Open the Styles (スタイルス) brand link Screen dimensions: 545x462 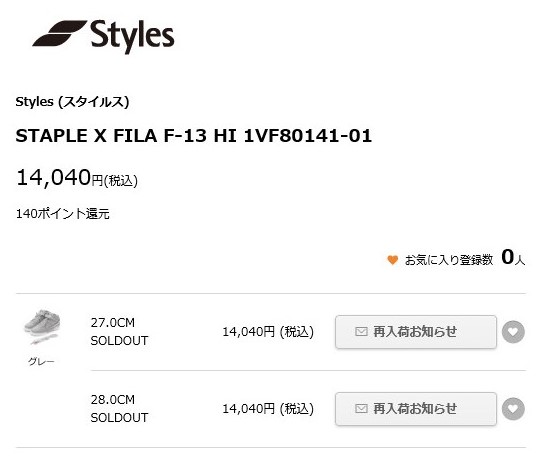[72, 102]
